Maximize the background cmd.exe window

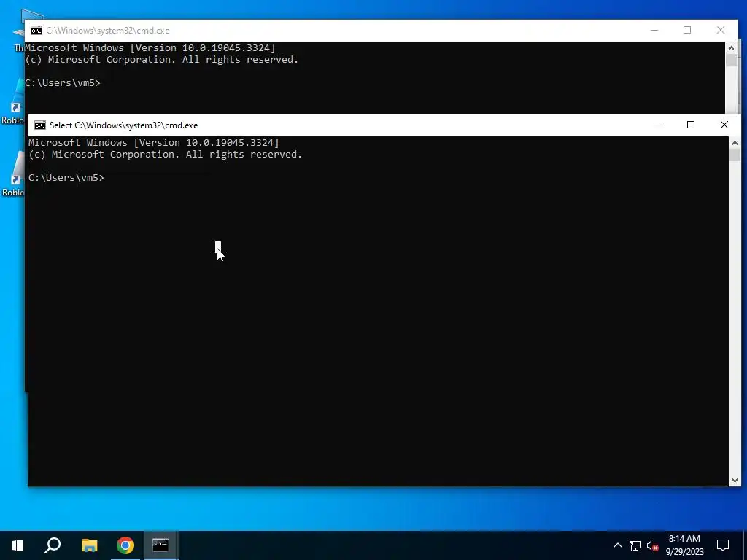click(x=687, y=30)
